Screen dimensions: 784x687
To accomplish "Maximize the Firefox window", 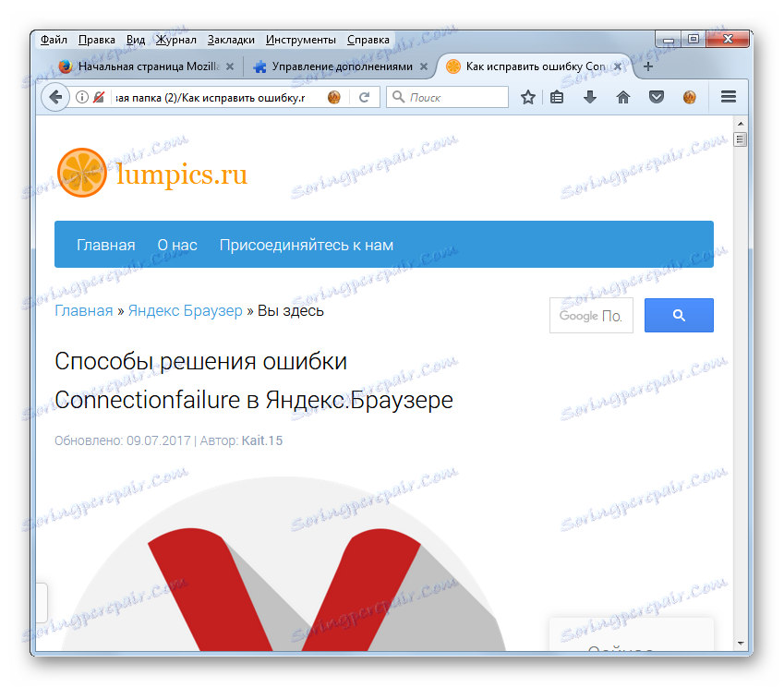I will 694,39.
